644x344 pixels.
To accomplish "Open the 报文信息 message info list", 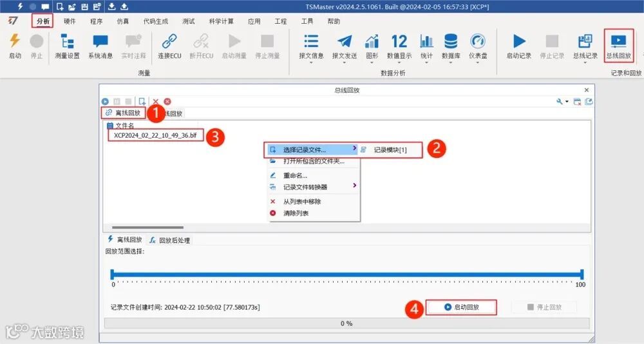I will 311,46.
